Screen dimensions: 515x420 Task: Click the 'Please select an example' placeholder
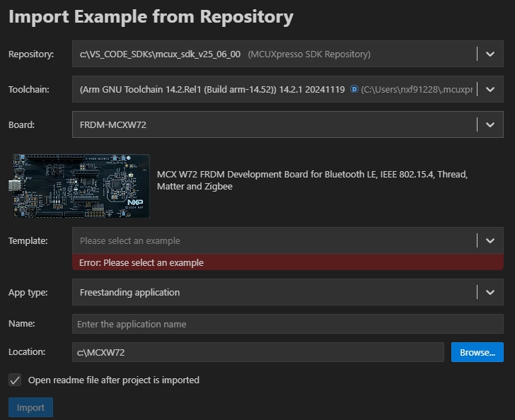129,240
